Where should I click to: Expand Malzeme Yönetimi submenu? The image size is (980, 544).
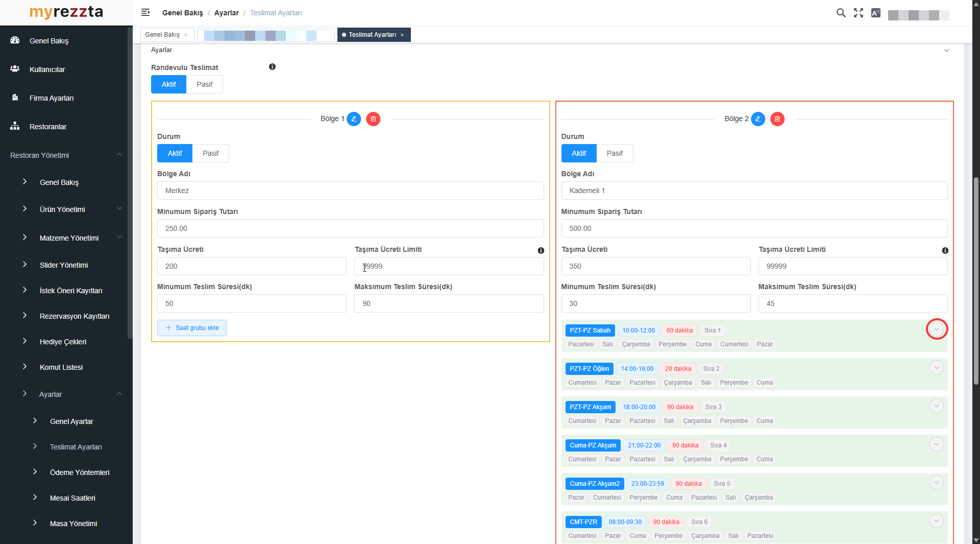(119, 237)
